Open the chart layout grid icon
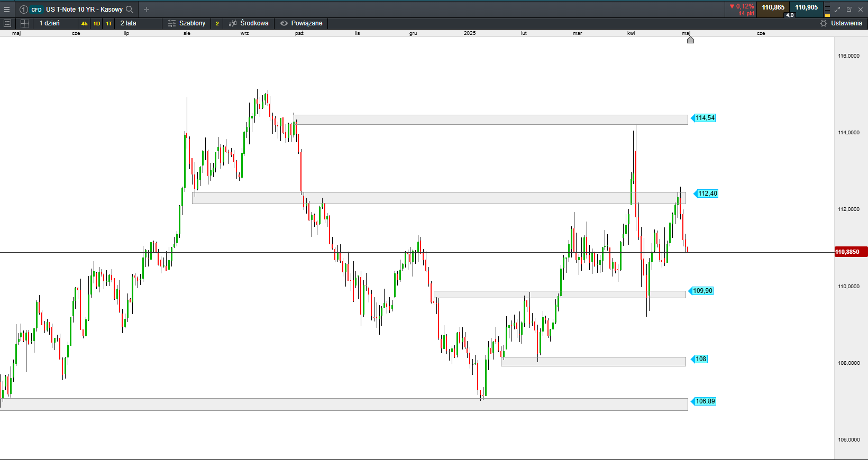 [x=24, y=23]
